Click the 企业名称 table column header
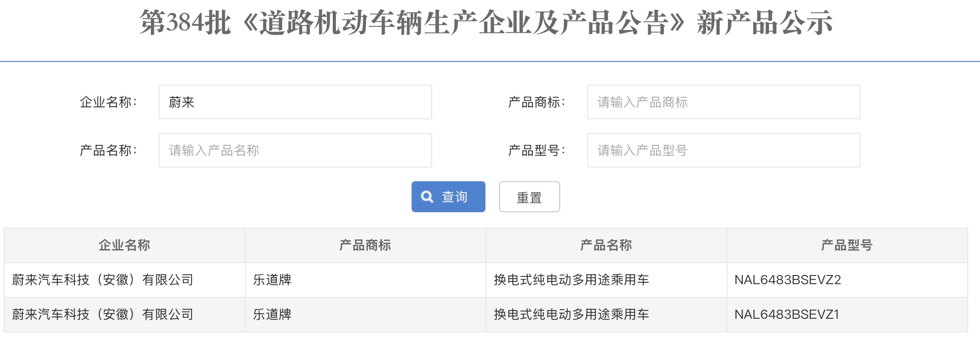Screen dimensions: 980x357 124,245
